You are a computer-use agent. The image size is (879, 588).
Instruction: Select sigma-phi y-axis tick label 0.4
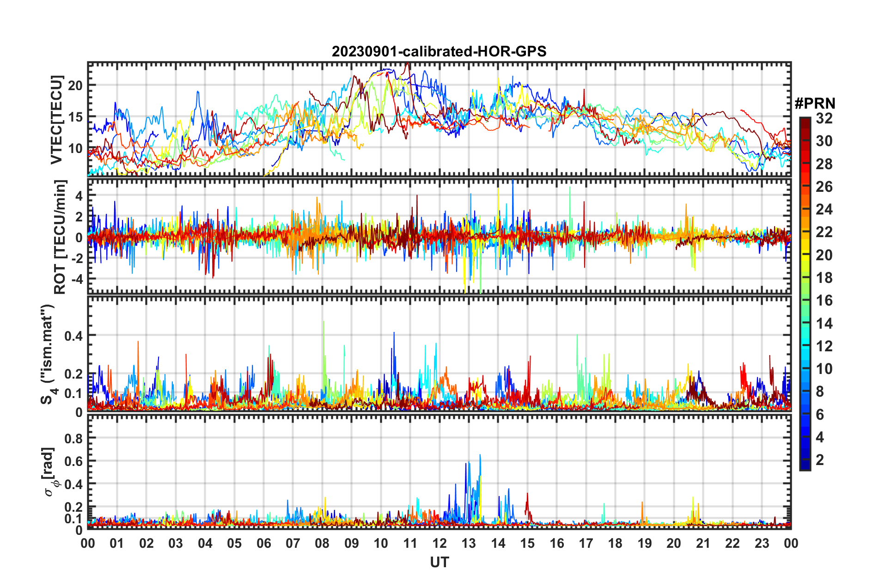pyautogui.click(x=74, y=484)
